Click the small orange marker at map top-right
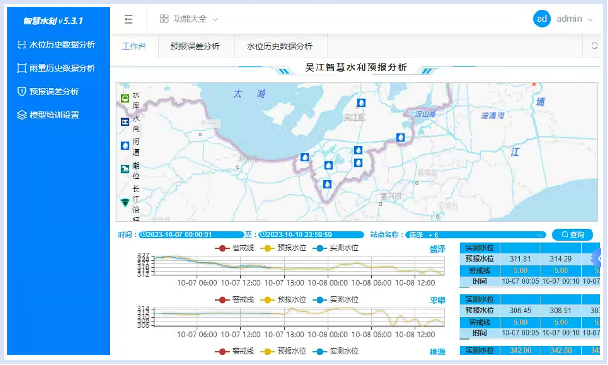 [x=534, y=84]
